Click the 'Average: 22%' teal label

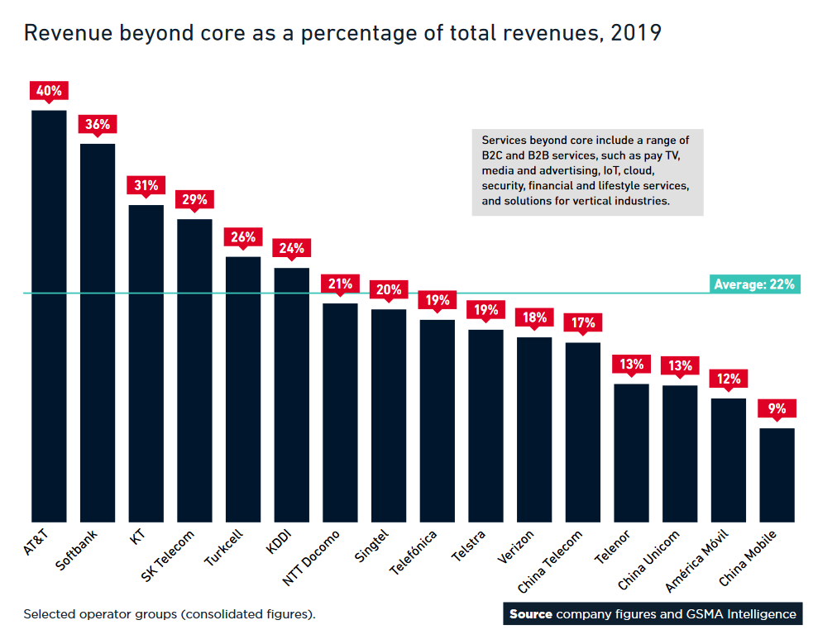coord(755,284)
